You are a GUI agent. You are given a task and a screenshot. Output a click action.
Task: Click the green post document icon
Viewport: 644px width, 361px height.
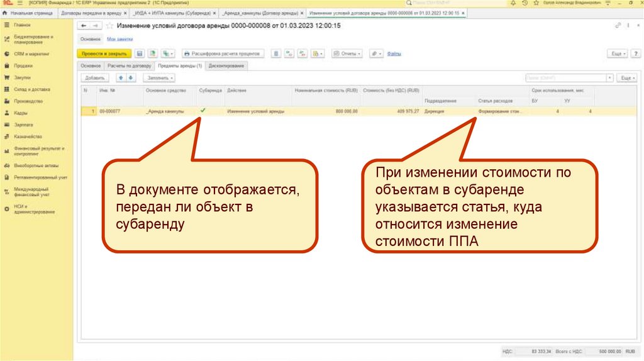(153, 54)
